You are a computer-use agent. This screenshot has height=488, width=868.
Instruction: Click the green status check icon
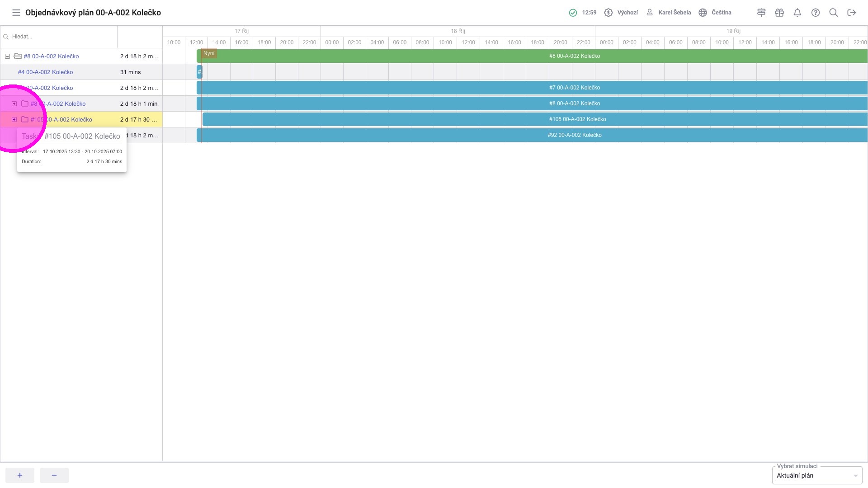tap(573, 13)
